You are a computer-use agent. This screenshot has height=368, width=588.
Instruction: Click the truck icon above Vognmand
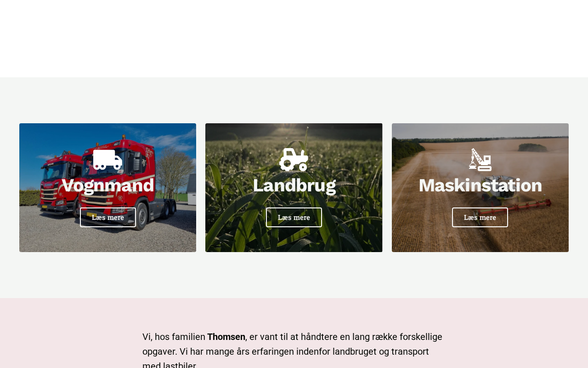pyautogui.click(x=107, y=160)
